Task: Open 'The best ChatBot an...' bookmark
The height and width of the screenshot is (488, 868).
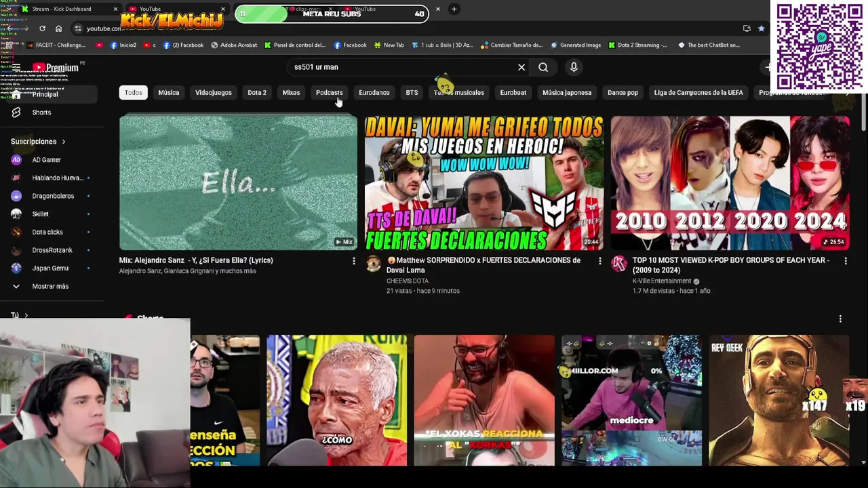Action: [x=709, y=45]
